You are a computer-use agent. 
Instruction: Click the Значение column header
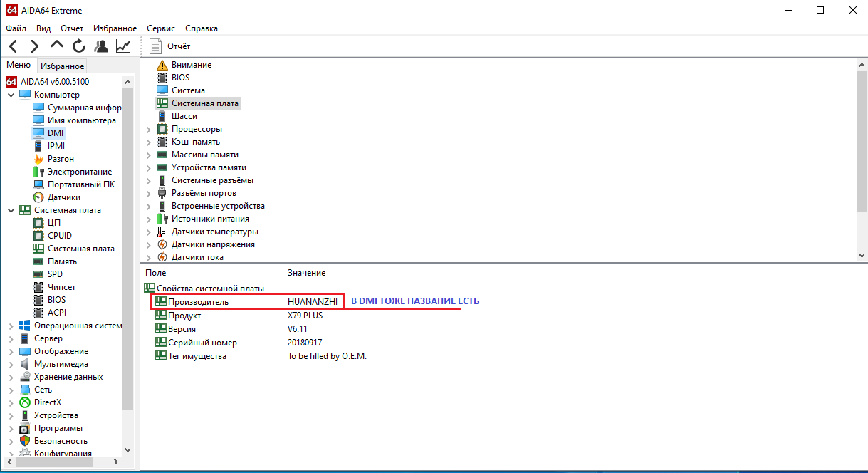(422, 273)
